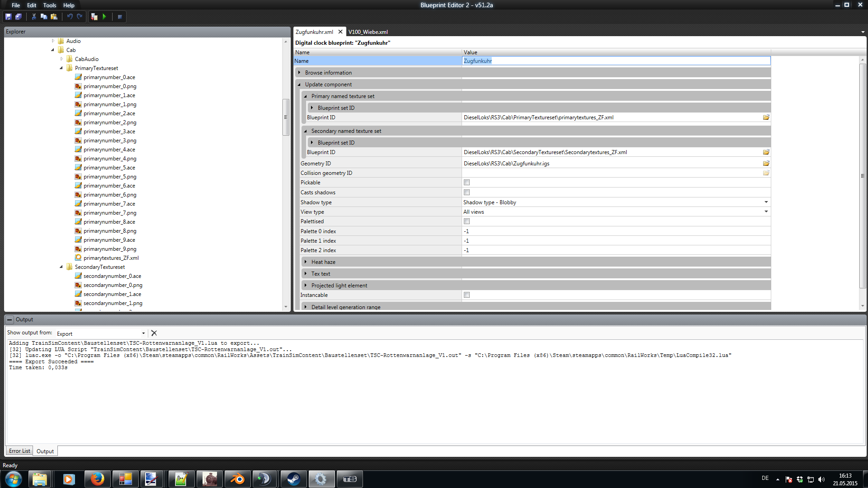Open the Tools menu
The image size is (868, 488).
pos(49,5)
